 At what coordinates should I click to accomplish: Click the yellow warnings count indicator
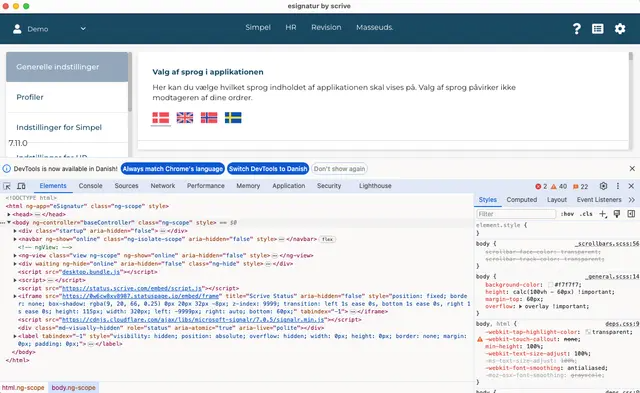[559, 187]
